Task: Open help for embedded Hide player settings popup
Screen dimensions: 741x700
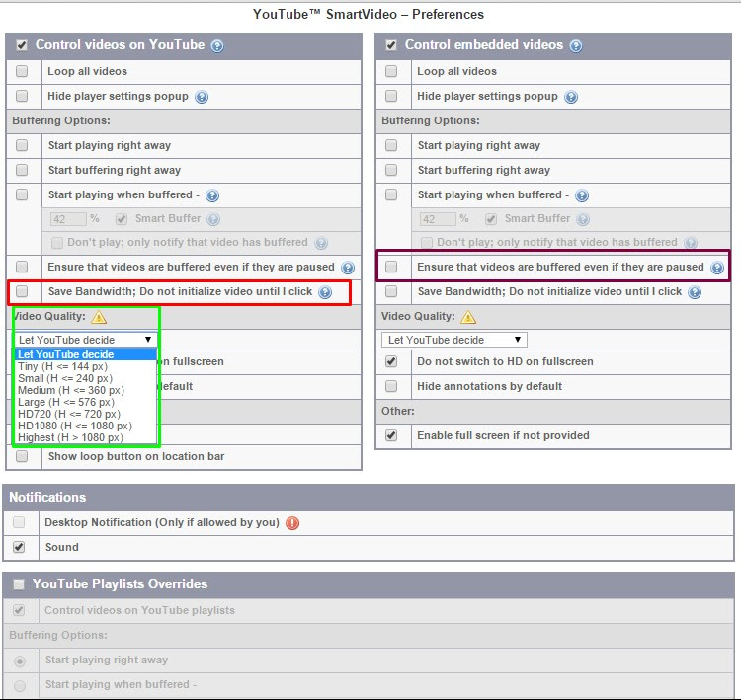Action: [x=571, y=97]
